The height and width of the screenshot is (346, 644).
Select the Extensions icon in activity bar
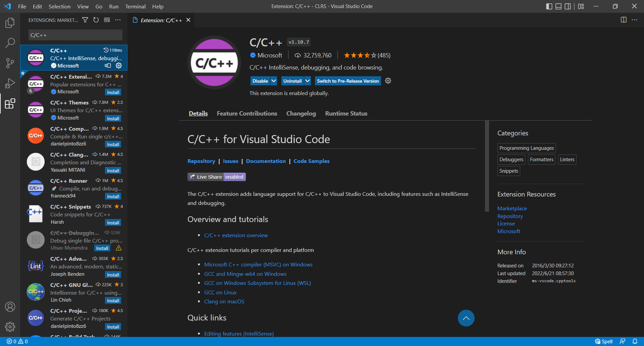pos(10,104)
